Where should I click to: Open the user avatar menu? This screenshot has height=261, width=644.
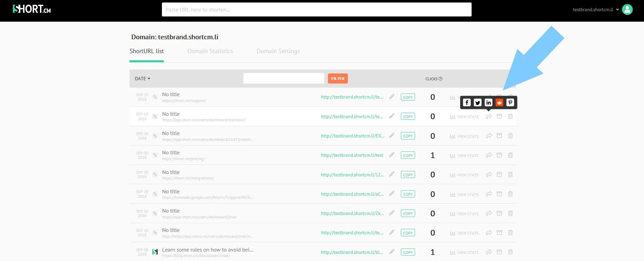(627, 9)
